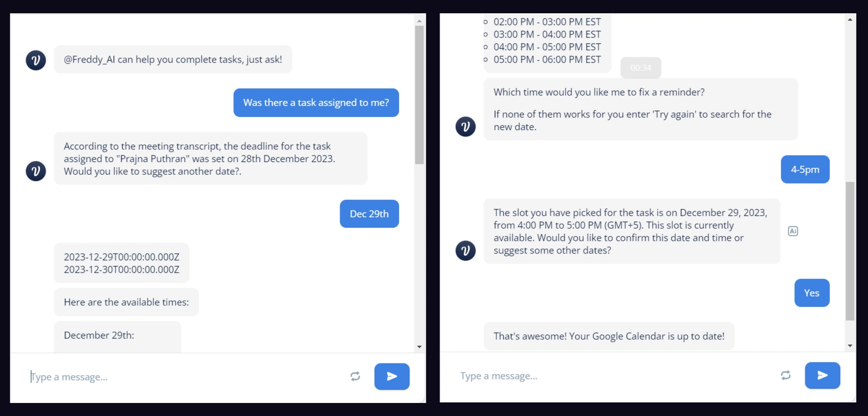Click the regenerate conversation icon in the left chat
The image size is (868, 416).
[x=355, y=377]
